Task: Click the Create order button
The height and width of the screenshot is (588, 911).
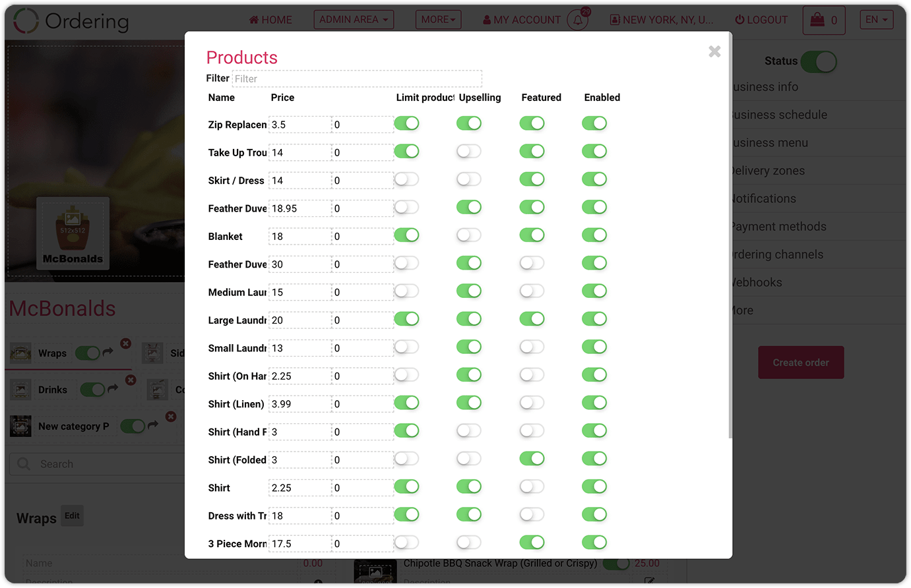Action: point(801,363)
